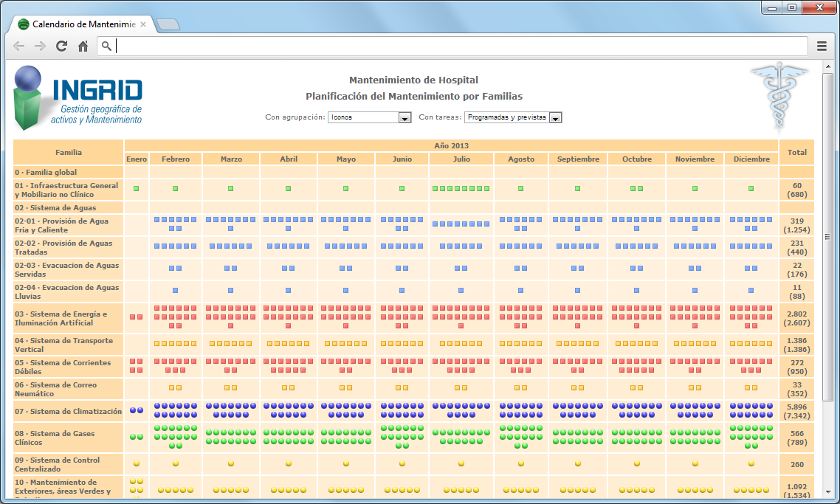
Task: Open the 'Con tareas' dropdown
Action: pos(555,117)
